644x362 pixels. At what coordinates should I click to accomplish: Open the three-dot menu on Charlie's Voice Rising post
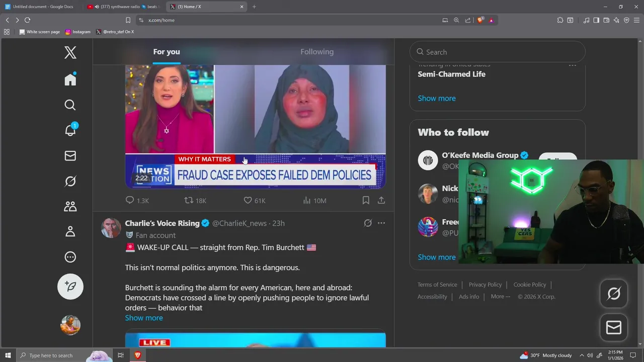pyautogui.click(x=381, y=223)
